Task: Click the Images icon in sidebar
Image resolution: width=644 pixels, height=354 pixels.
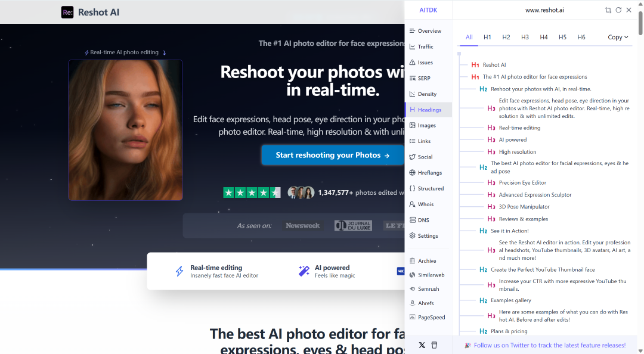Action: [413, 125]
